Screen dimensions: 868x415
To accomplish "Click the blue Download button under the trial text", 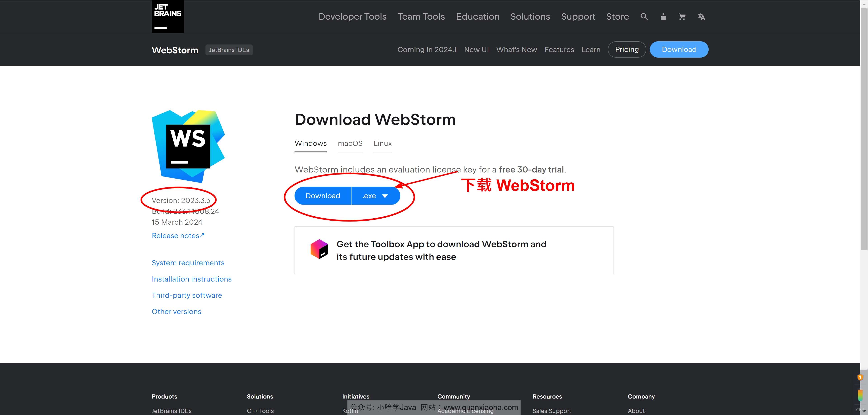I will [x=323, y=196].
